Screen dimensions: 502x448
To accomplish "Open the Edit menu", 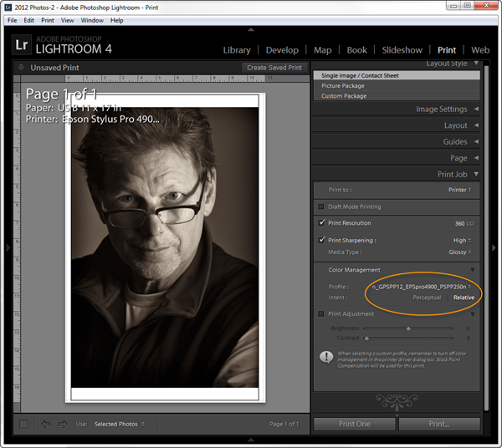I will tap(29, 20).
